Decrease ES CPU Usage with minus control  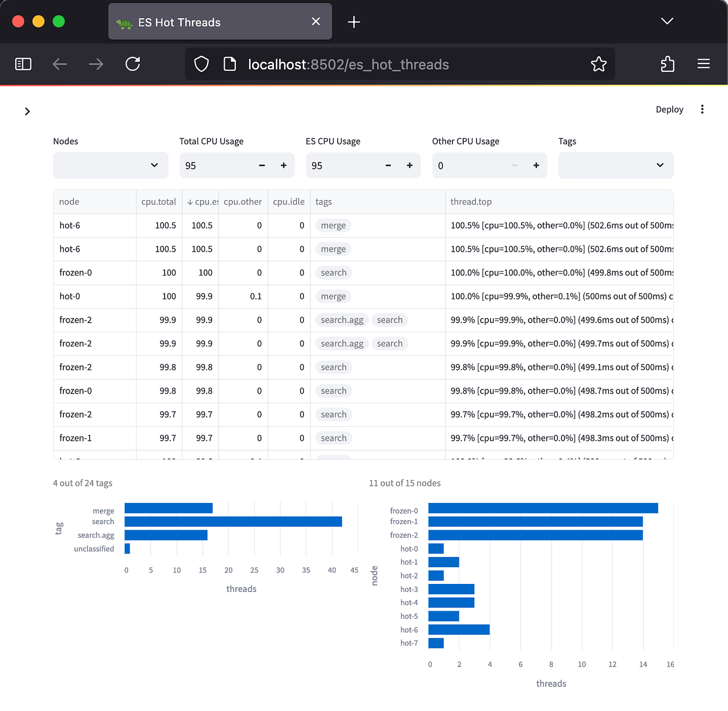(388, 165)
